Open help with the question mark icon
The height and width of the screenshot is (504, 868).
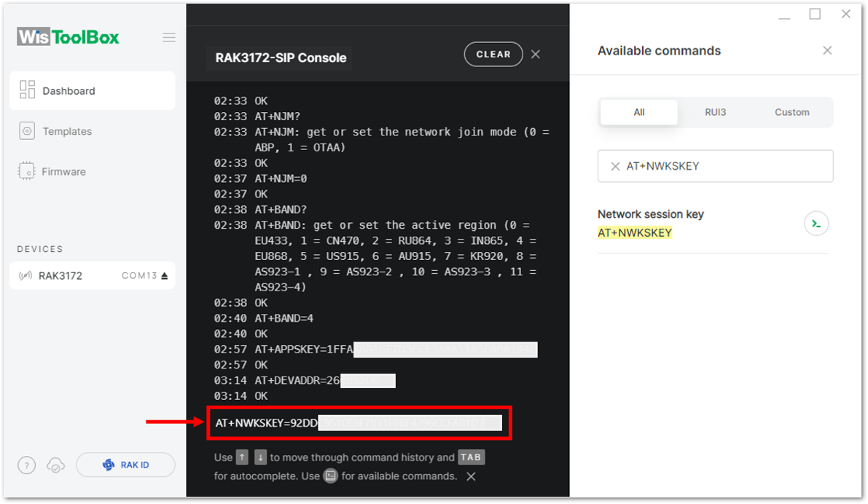point(26,465)
